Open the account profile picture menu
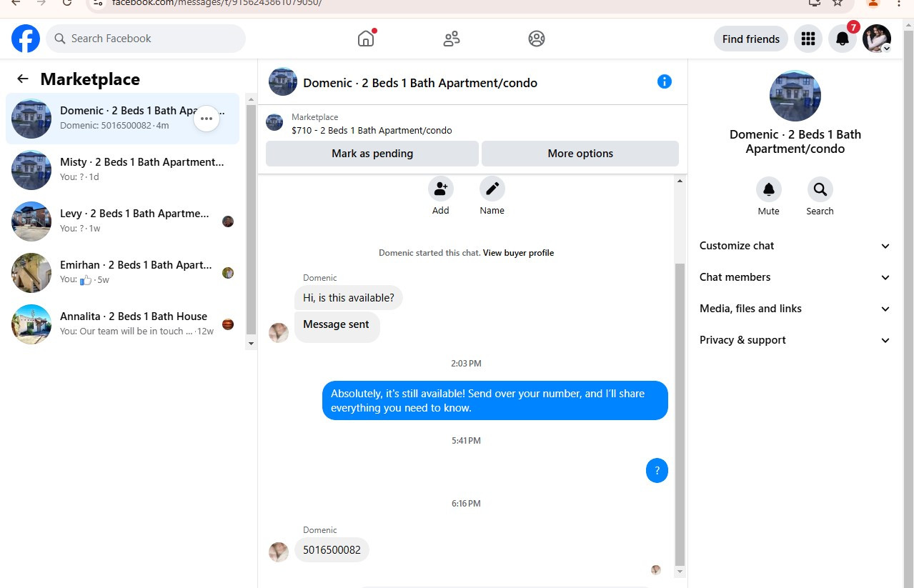The height and width of the screenshot is (588, 914). [x=876, y=39]
